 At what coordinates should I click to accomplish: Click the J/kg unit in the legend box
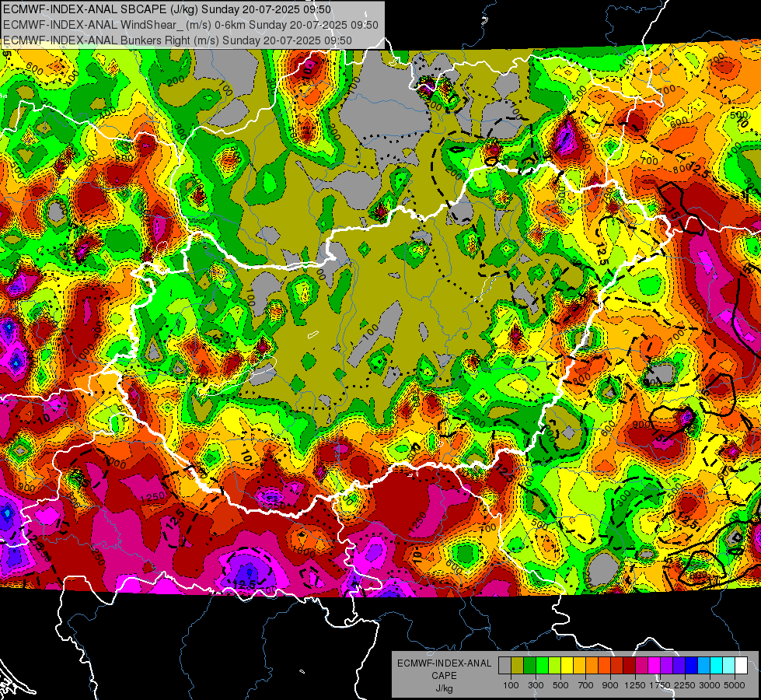(445, 688)
